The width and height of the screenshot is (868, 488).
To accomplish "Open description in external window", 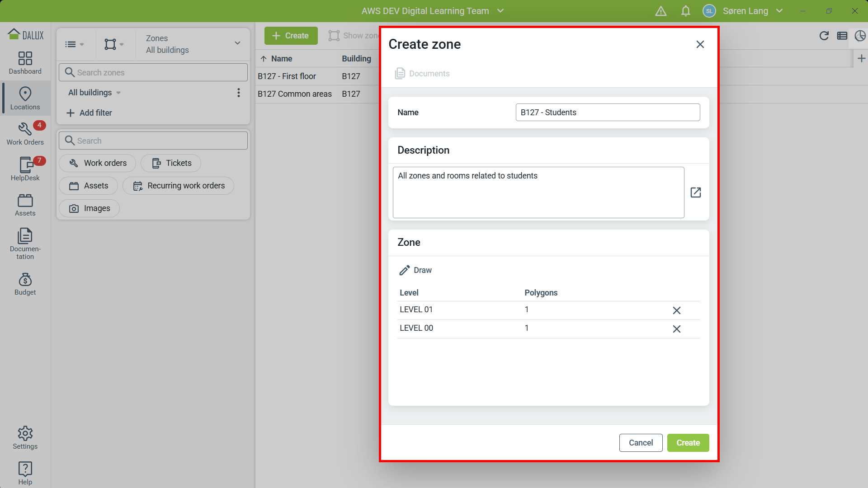I will pos(696,192).
